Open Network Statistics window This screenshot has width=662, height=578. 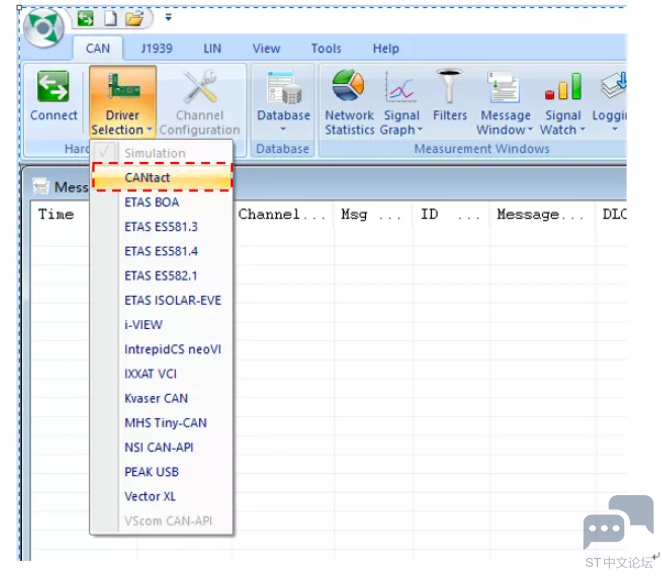349,103
